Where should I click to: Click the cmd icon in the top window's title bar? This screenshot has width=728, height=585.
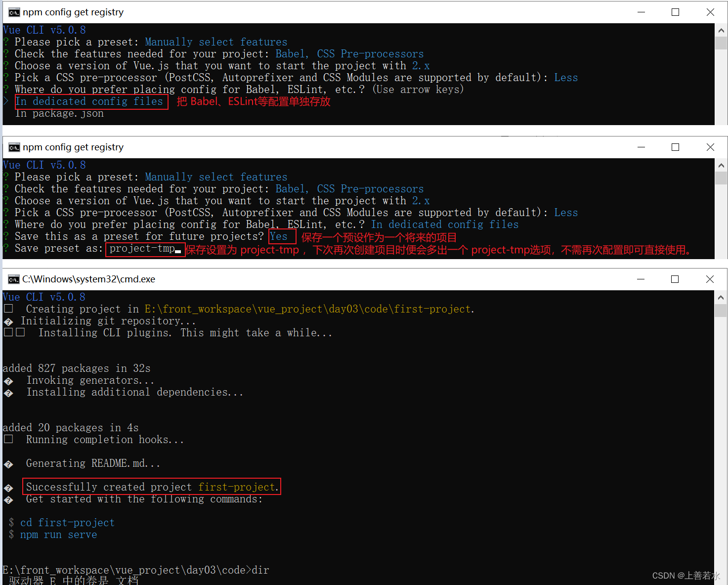click(x=14, y=12)
